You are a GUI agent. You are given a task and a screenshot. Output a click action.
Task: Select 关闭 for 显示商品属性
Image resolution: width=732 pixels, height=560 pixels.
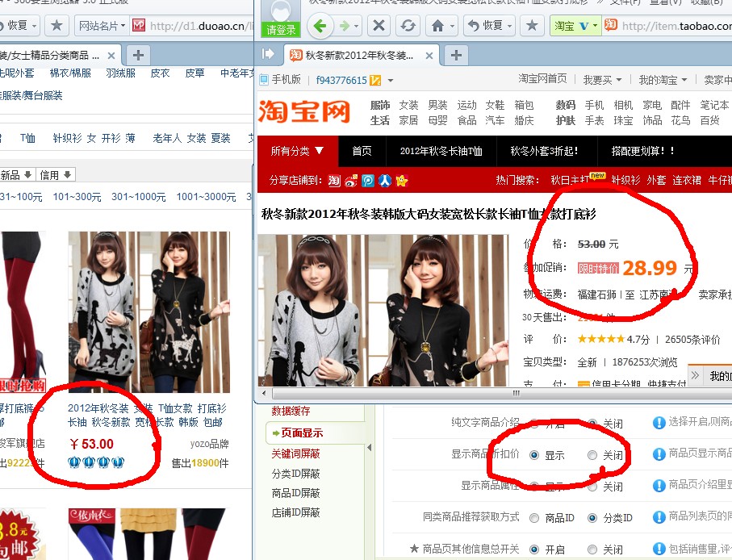[592, 487]
